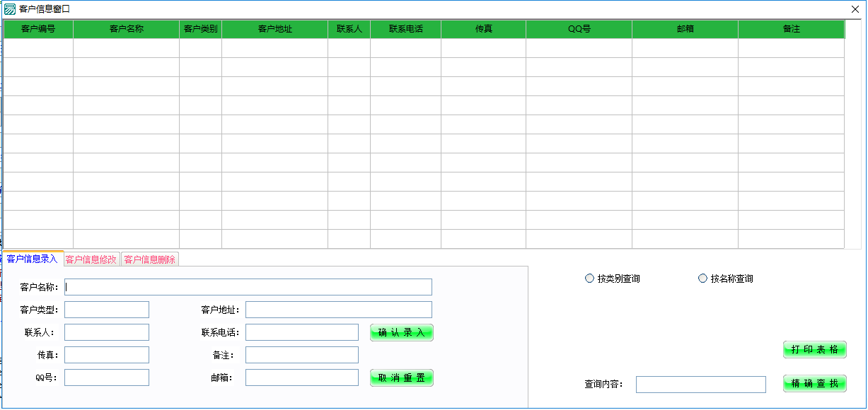Viewport: 868px width, 410px height.
Task: Open the 客户信息删除 tab
Action: (150, 259)
